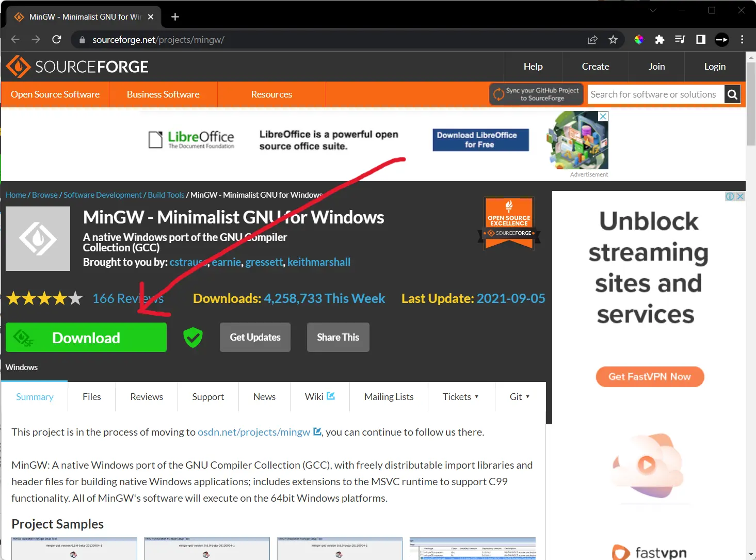
Task: Open keithmarshall's profile link
Action: coord(319,262)
